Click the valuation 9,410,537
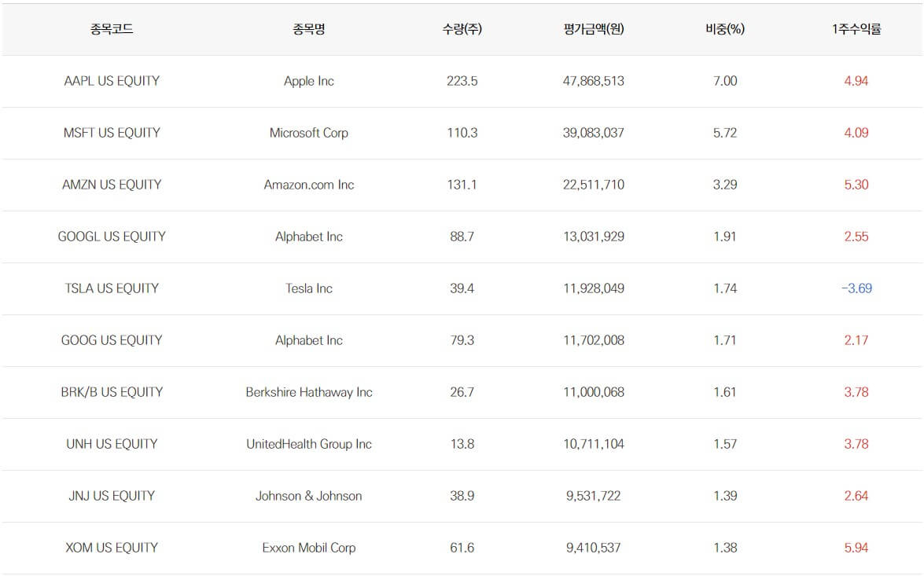 pos(594,547)
